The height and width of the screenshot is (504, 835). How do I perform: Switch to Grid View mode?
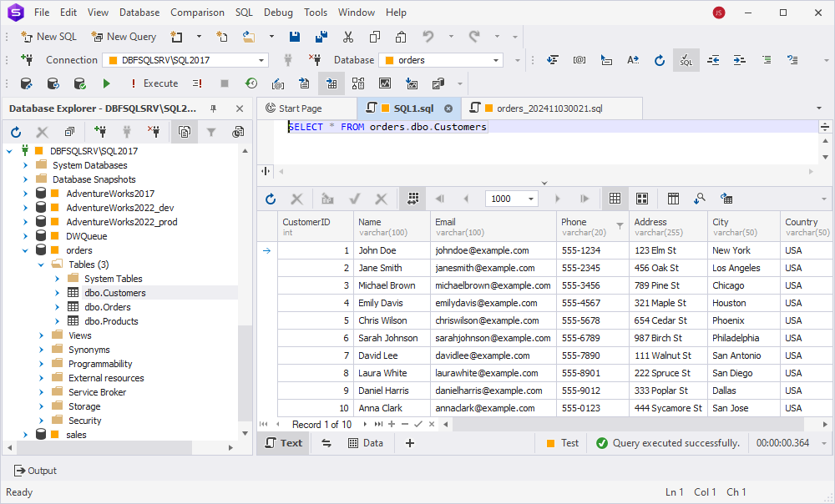tap(615, 199)
